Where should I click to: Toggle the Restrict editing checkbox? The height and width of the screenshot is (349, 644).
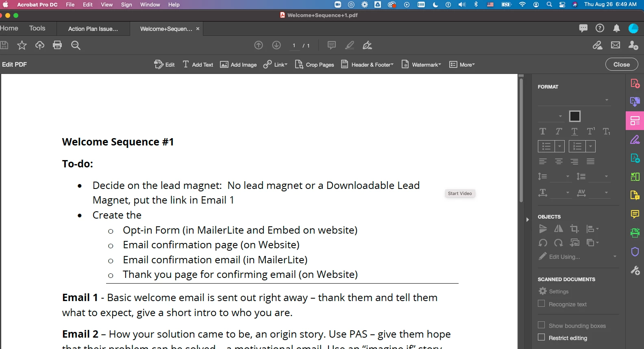[x=541, y=337]
